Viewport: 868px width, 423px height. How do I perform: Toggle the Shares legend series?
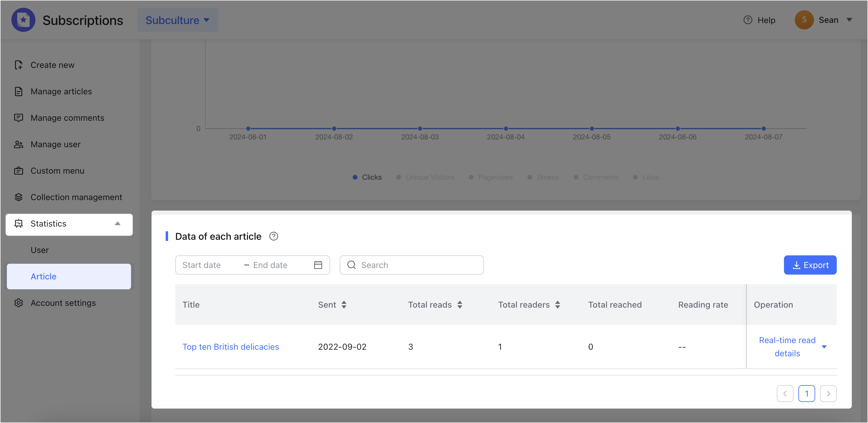click(543, 177)
